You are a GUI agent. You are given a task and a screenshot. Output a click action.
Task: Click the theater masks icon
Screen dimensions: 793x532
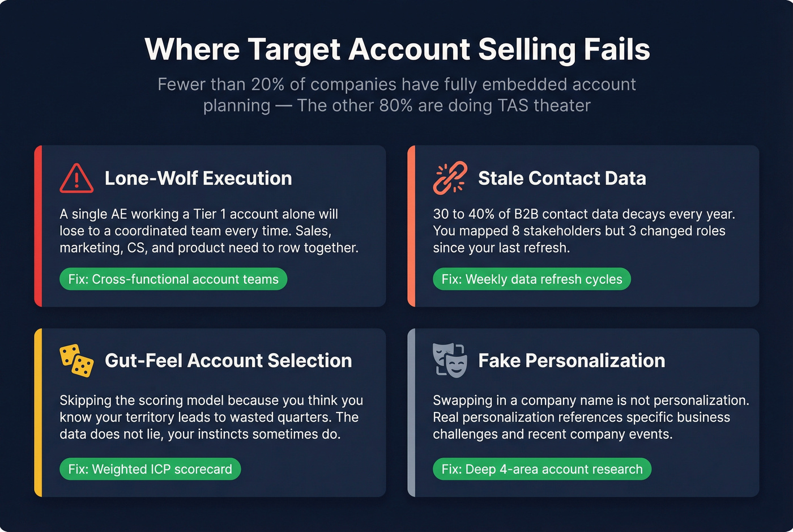pyautogui.click(x=450, y=360)
